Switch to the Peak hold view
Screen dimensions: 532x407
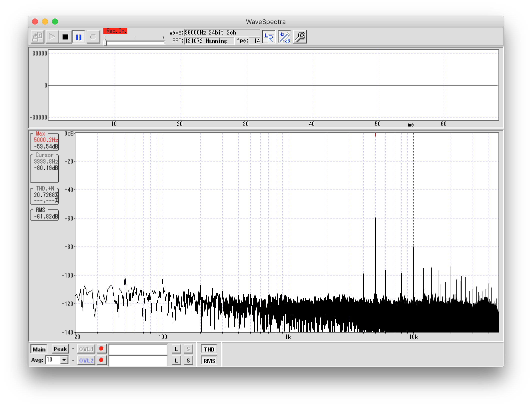(60, 349)
